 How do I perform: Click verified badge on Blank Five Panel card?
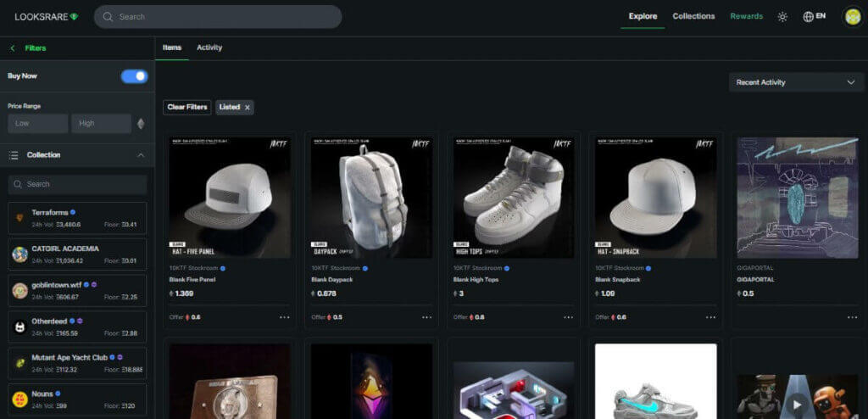(223, 268)
